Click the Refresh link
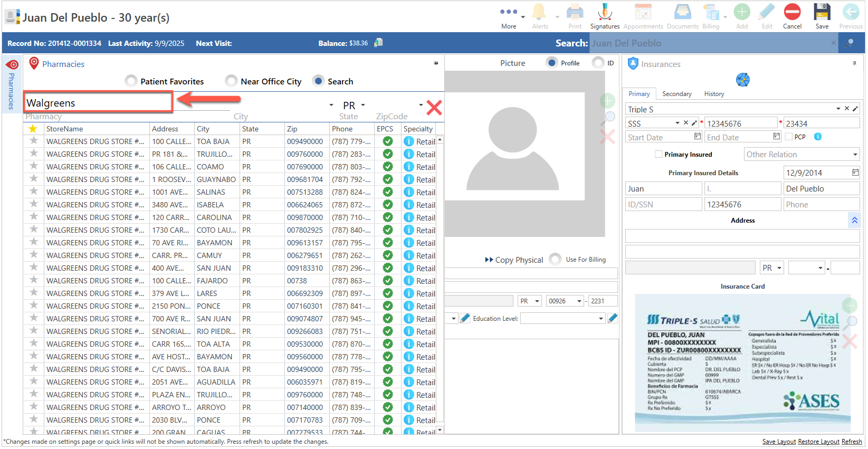The width and height of the screenshot is (868, 449). coord(852,442)
